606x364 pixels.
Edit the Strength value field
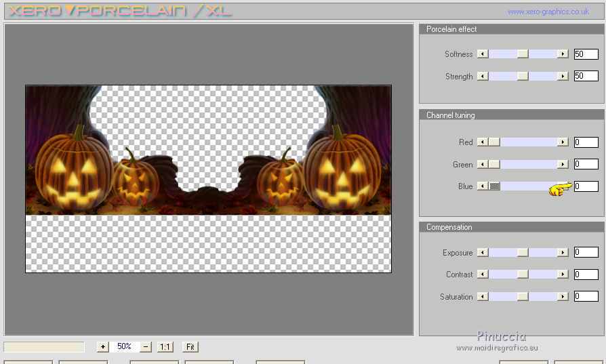click(x=586, y=76)
